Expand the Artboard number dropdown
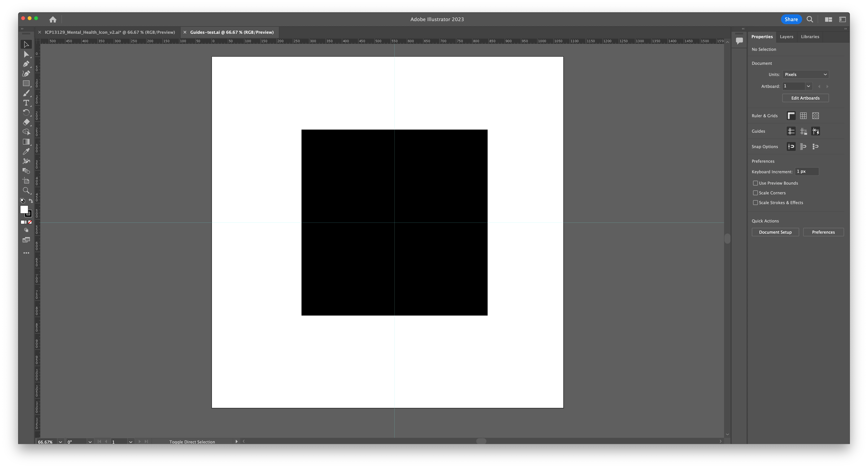This screenshot has width=868, height=468. (808, 86)
